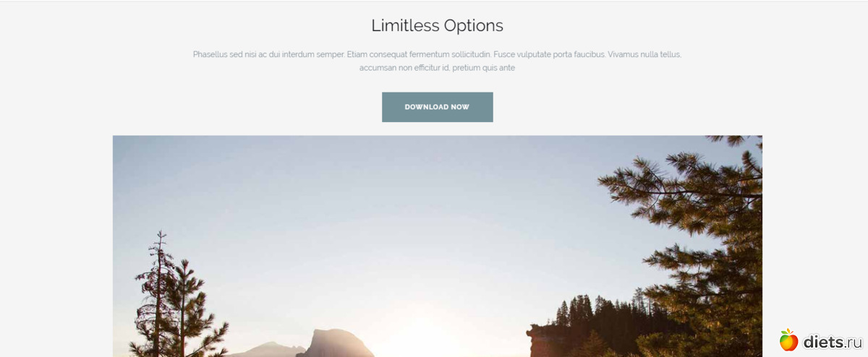Click the large pine branches on the photo's right
Screen dimensions: 868x357
687,238
